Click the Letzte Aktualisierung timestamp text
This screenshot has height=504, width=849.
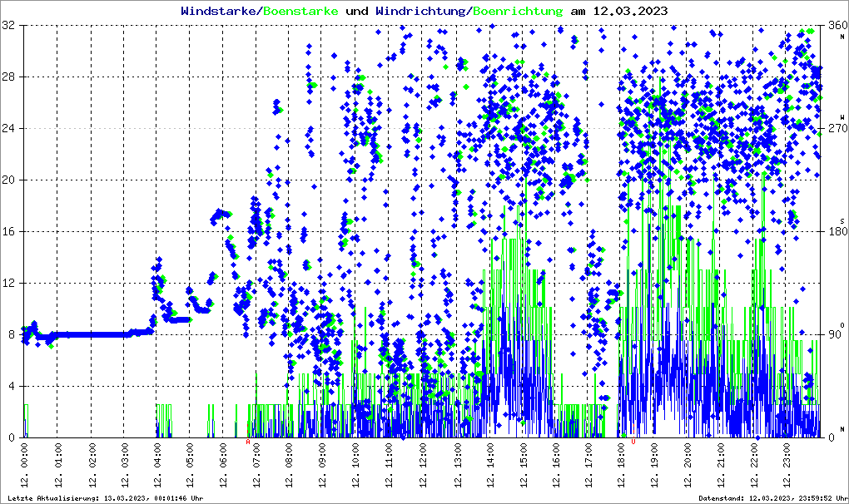pos(105,498)
